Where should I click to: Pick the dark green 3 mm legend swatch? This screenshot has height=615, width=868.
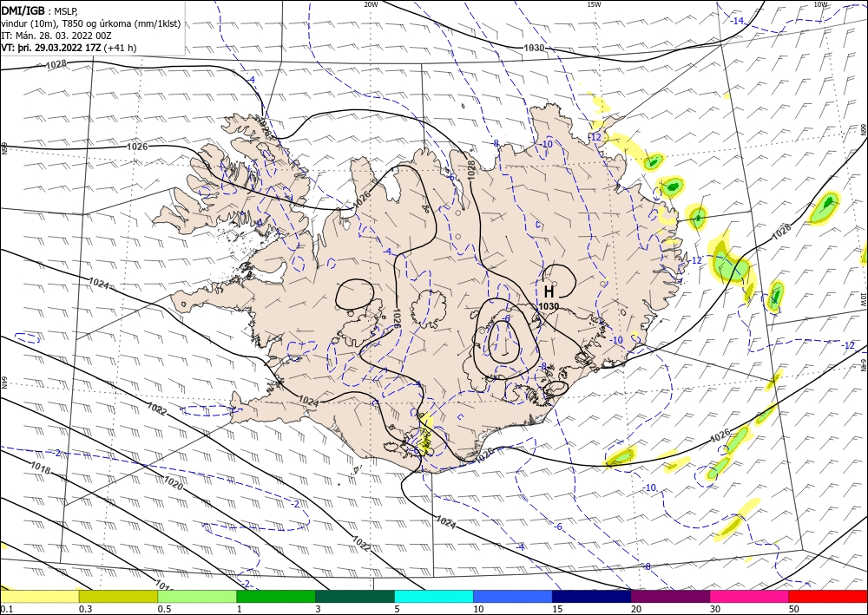[355, 596]
